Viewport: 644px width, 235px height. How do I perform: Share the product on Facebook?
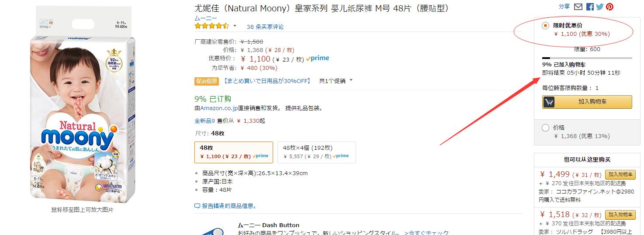click(590, 7)
